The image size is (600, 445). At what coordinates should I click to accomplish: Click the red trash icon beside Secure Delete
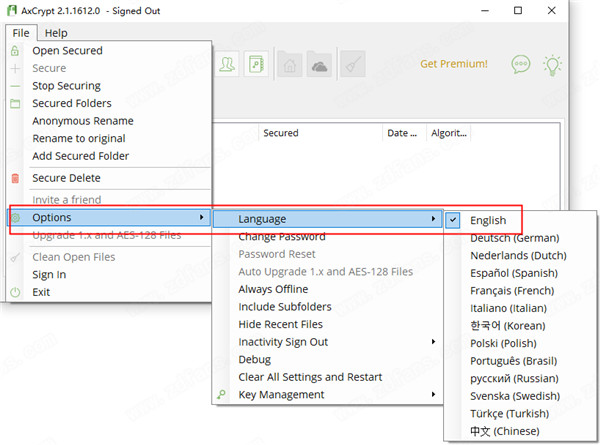pos(15,178)
